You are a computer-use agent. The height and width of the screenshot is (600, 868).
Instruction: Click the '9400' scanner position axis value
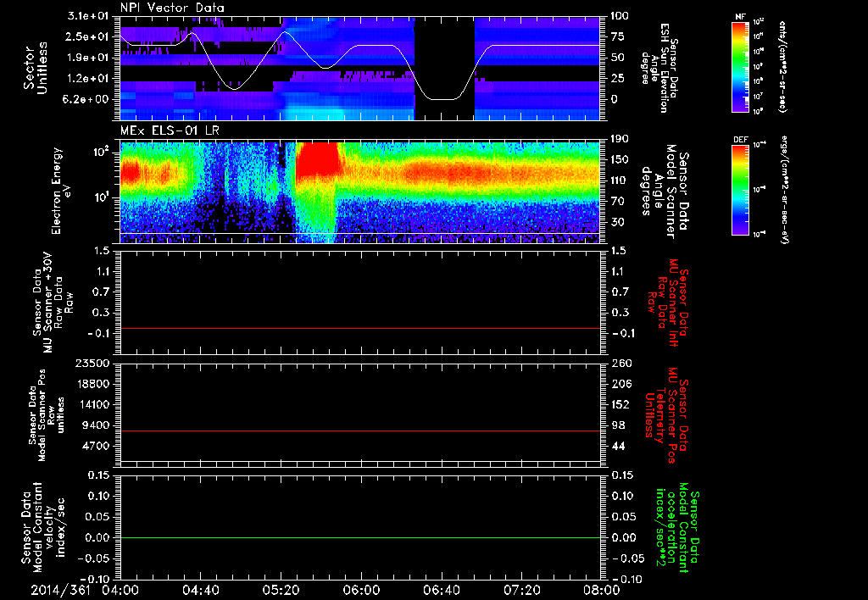click(97, 425)
